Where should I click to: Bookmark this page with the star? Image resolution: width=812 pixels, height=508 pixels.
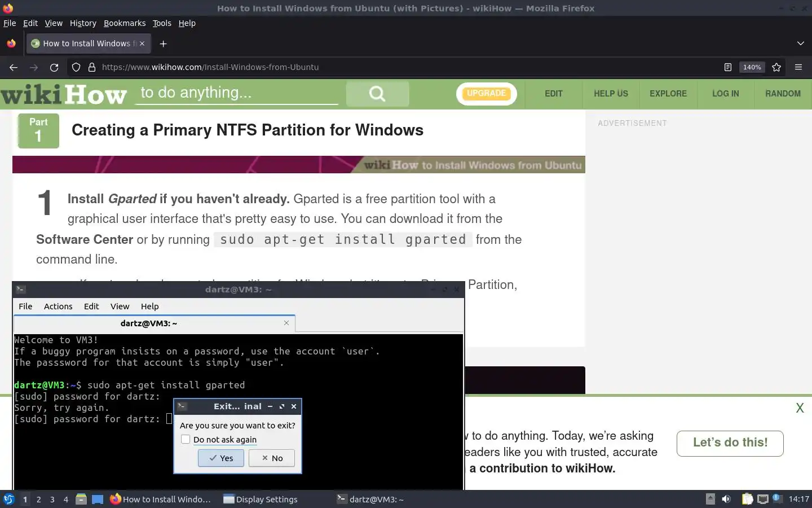coord(776,67)
